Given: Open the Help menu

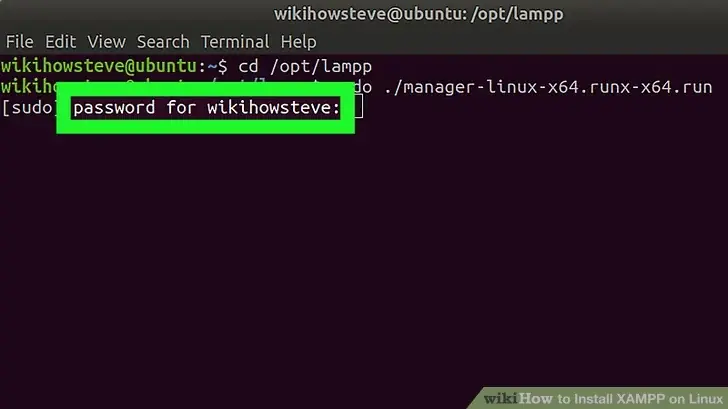Looking at the screenshot, I should (298, 42).
